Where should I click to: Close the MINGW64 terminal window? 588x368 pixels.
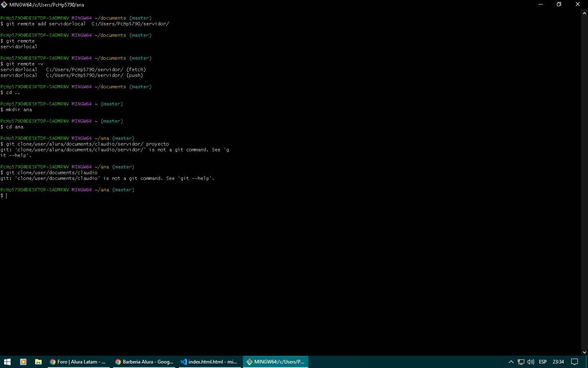pos(578,4)
